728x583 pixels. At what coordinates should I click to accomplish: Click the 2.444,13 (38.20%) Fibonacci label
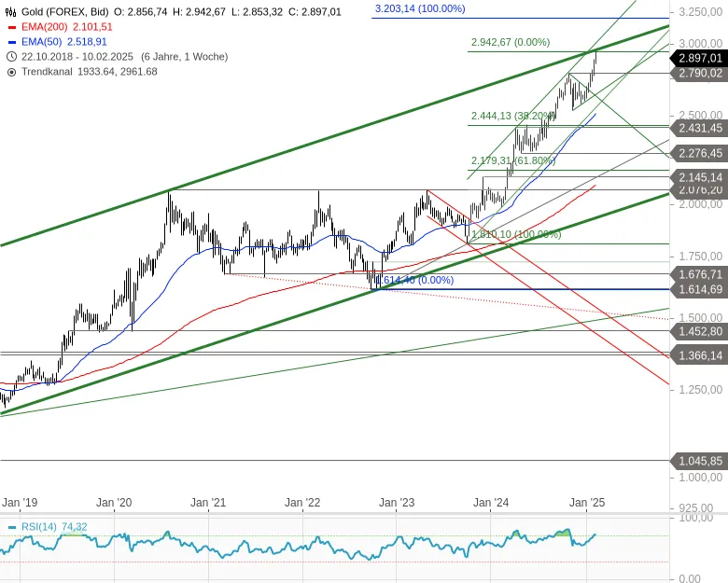point(512,116)
